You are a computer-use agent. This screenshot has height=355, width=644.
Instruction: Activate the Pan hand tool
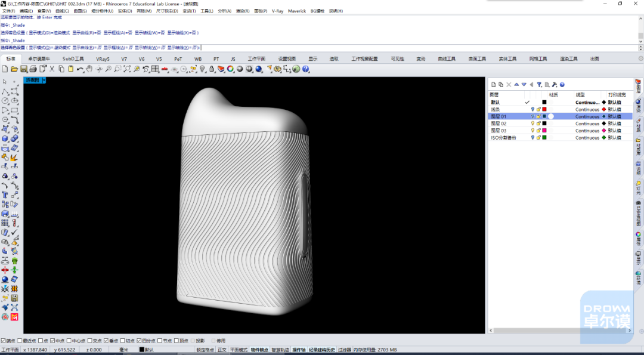pos(89,69)
